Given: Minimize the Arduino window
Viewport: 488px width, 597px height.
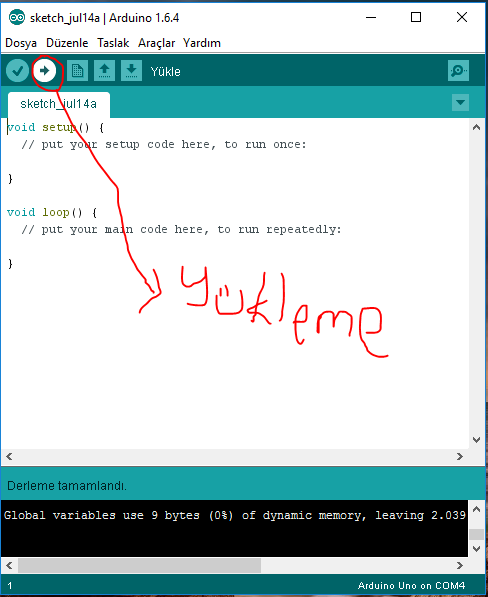Looking at the screenshot, I should (371, 18).
